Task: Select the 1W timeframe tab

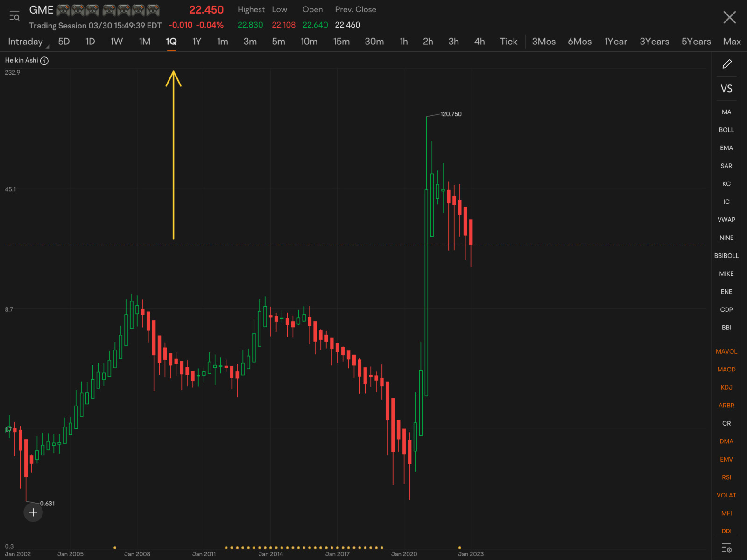Action: [x=117, y=42]
